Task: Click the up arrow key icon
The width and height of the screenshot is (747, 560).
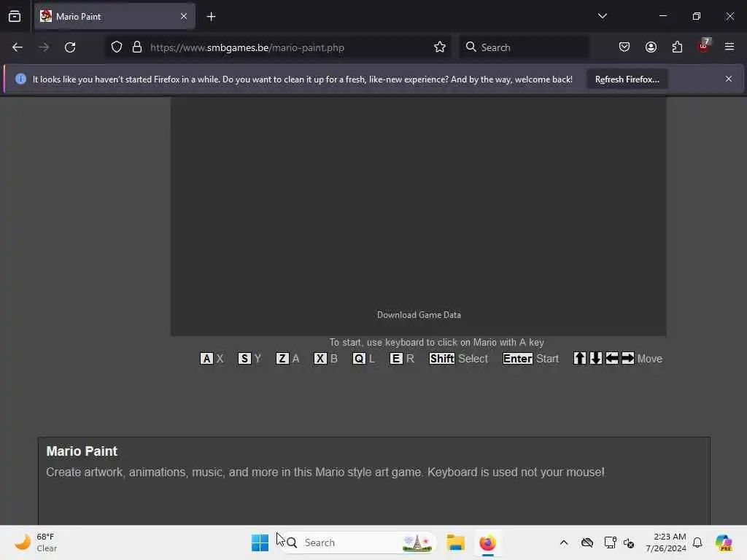Action: (580, 358)
